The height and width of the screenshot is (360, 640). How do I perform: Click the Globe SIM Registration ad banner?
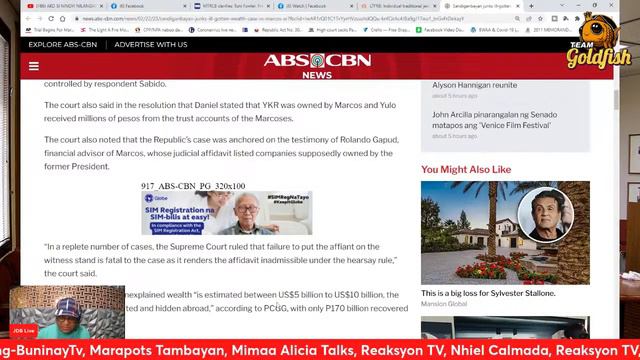pyautogui.click(x=227, y=213)
